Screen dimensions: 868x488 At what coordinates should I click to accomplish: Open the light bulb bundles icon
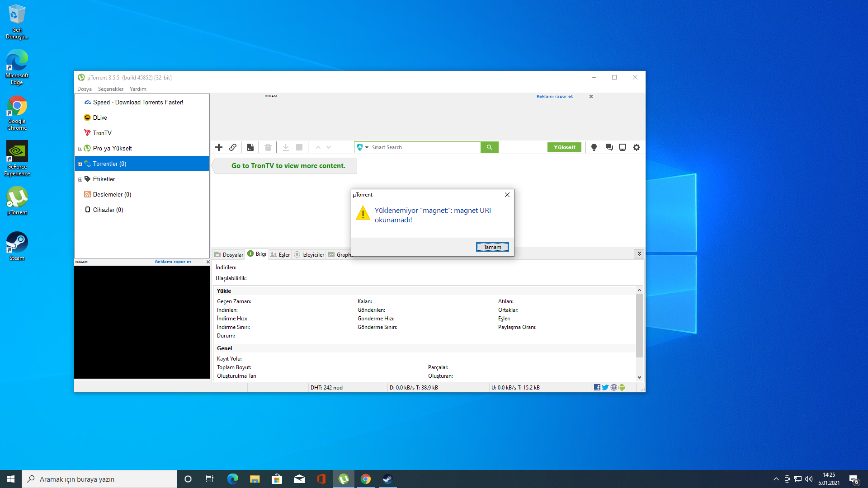[594, 147]
